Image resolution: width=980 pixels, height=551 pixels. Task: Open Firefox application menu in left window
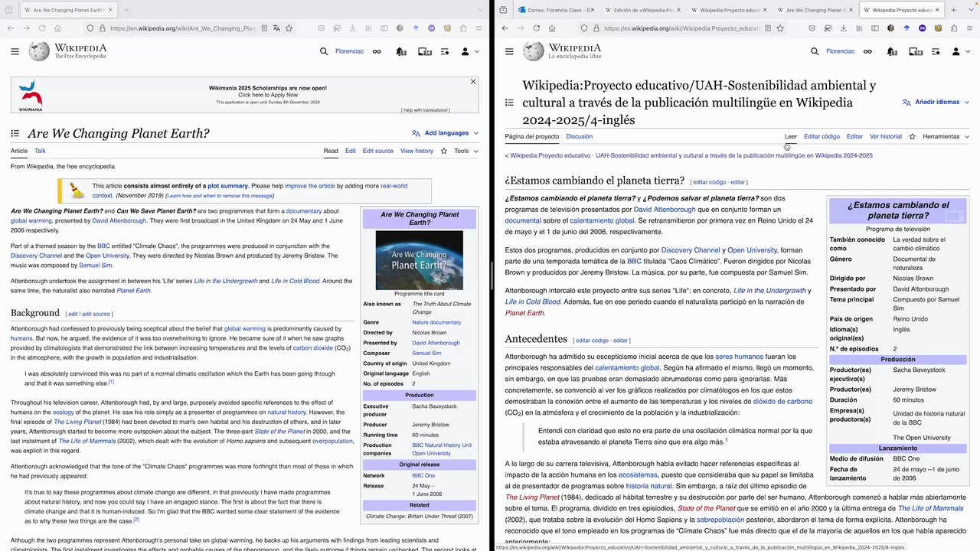(x=479, y=28)
